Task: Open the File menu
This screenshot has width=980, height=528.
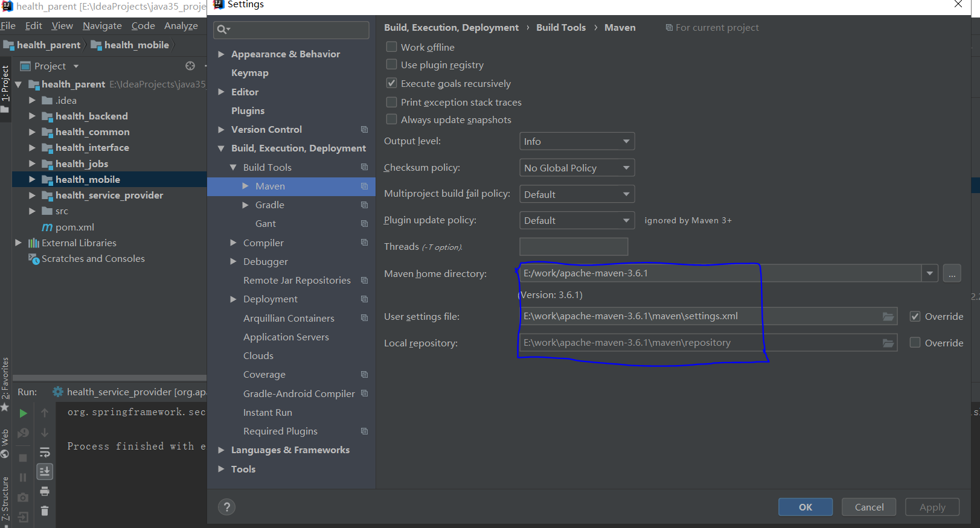Action: (x=8, y=26)
